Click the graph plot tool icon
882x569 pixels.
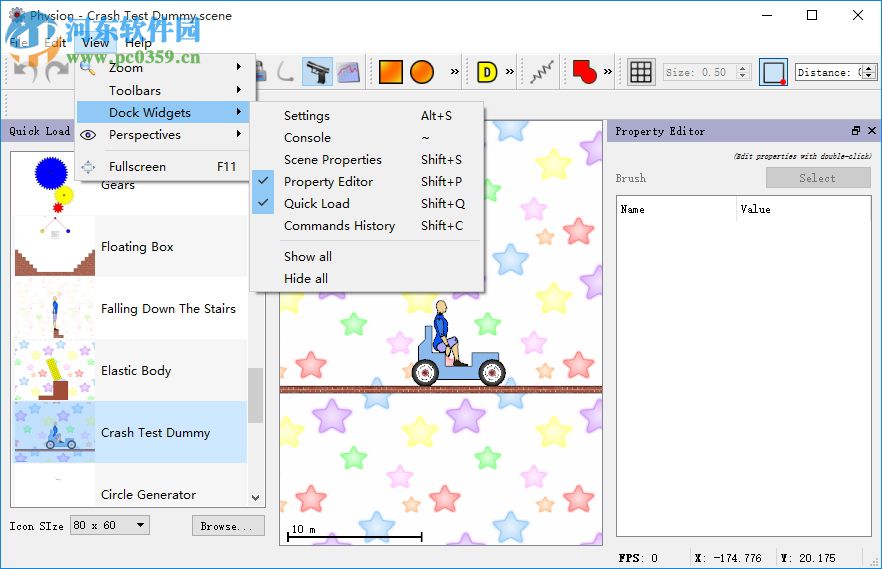tap(348, 72)
